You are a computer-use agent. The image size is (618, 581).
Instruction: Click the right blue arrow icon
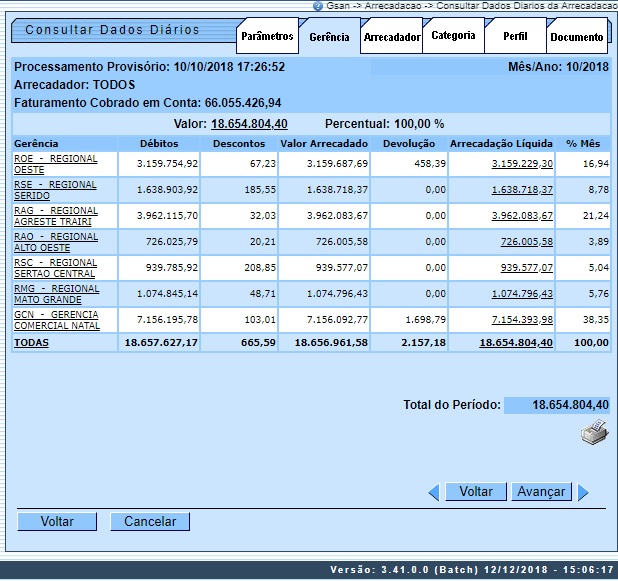point(583,492)
